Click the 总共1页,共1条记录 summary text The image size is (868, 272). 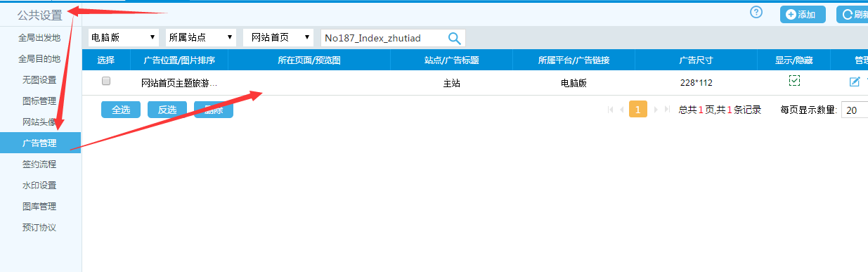point(720,110)
